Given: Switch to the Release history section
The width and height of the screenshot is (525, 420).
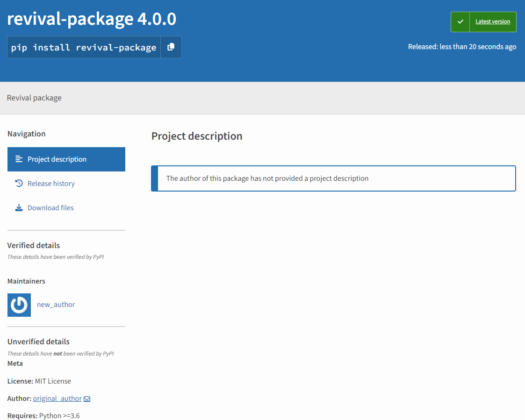Looking at the screenshot, I should coord(50,183).
